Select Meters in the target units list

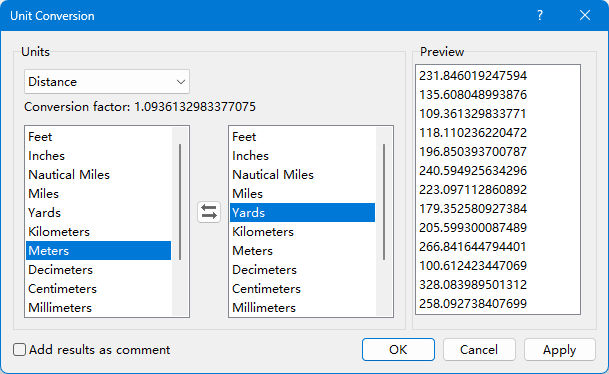[303, 251]
